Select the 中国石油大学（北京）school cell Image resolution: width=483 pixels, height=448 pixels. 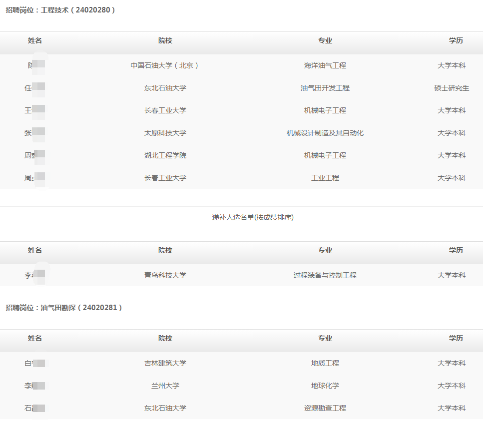coord(165,65)
